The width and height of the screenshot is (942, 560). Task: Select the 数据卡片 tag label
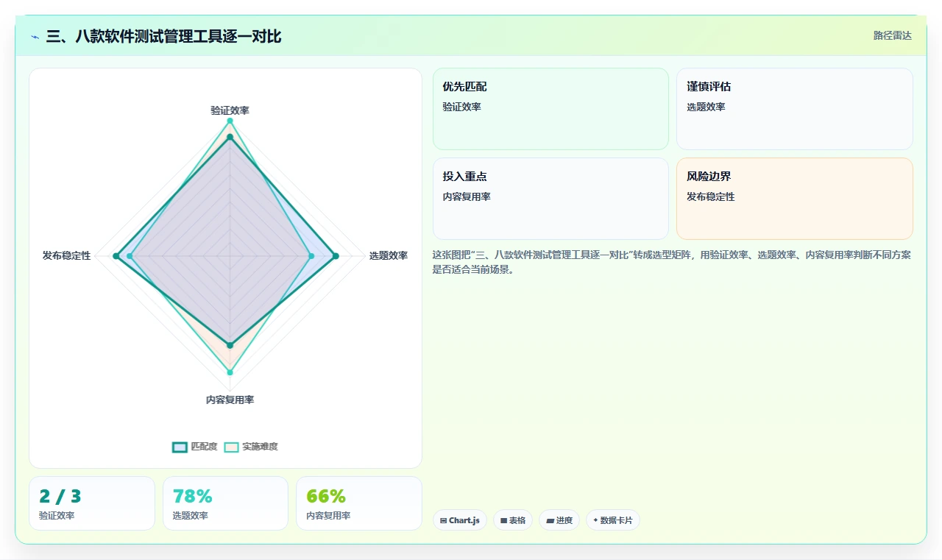[x=616, y=520]
